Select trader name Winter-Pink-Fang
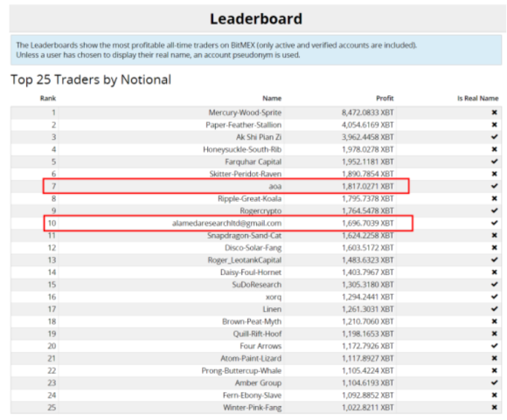507x420 pixels. pyautogui.click(x=253, y=408)
